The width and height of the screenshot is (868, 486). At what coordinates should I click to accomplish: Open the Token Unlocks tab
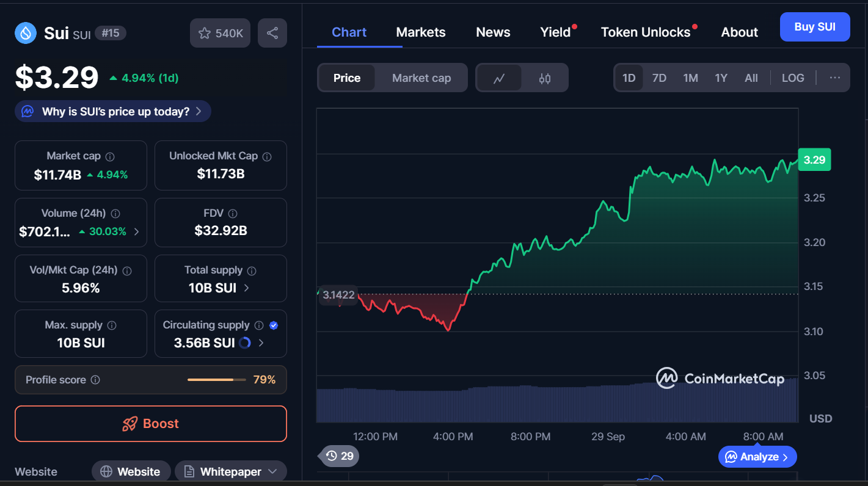pyautogui.click(x=646, y=32)
